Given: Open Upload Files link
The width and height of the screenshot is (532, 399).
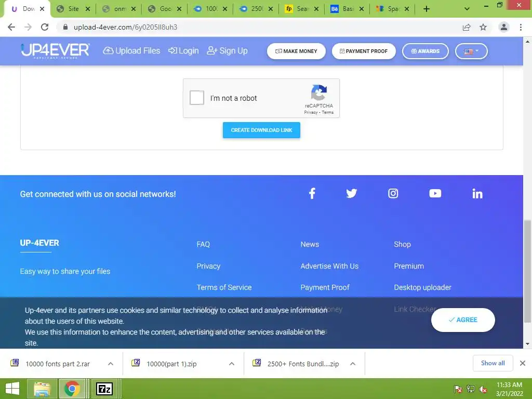Looking at the screenshot, I should click(131, 51).
